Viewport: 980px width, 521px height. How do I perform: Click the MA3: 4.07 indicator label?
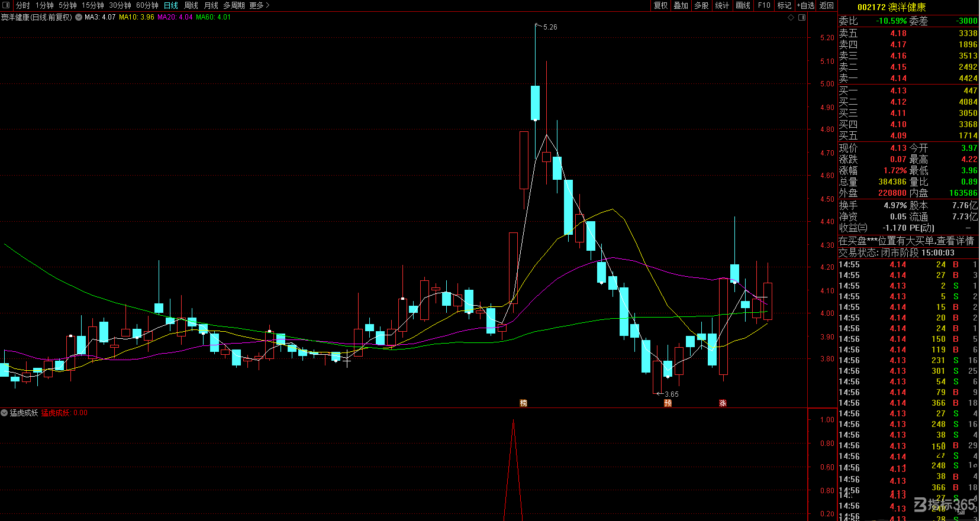click(100, 17)
